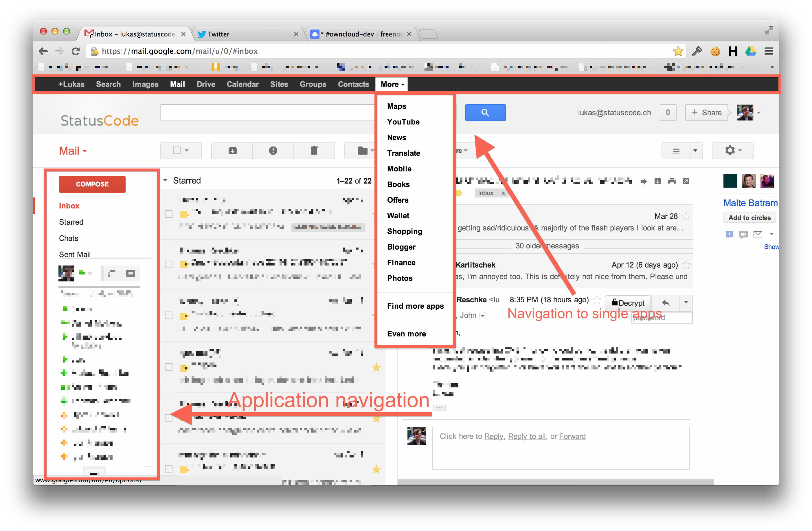Toggle the yellow star on the sixth email

point(376,470)
